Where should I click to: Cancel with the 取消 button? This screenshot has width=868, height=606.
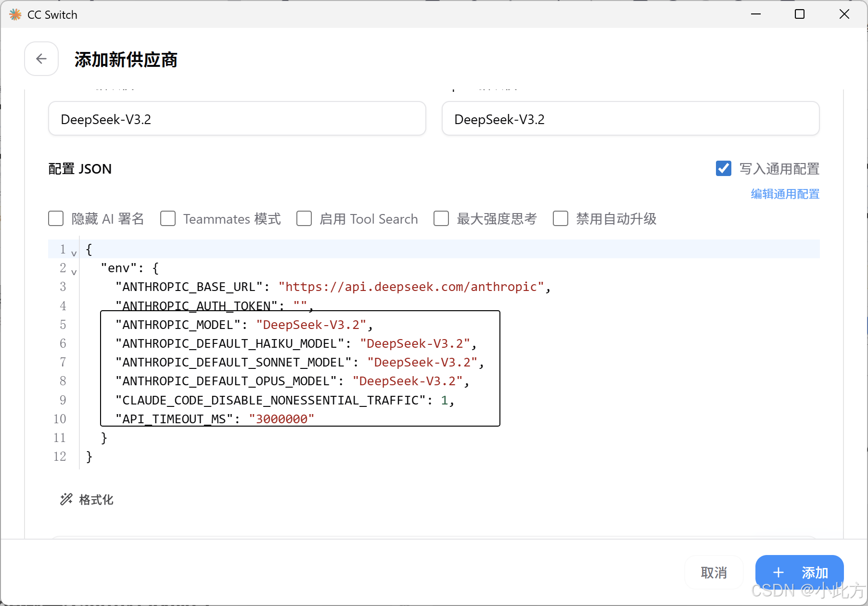714,572
